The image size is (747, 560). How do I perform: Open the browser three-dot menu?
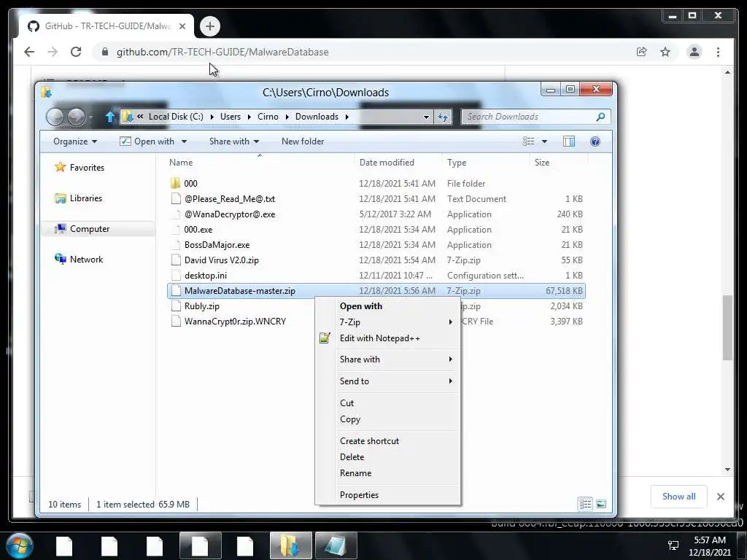(x=718, y=52)
